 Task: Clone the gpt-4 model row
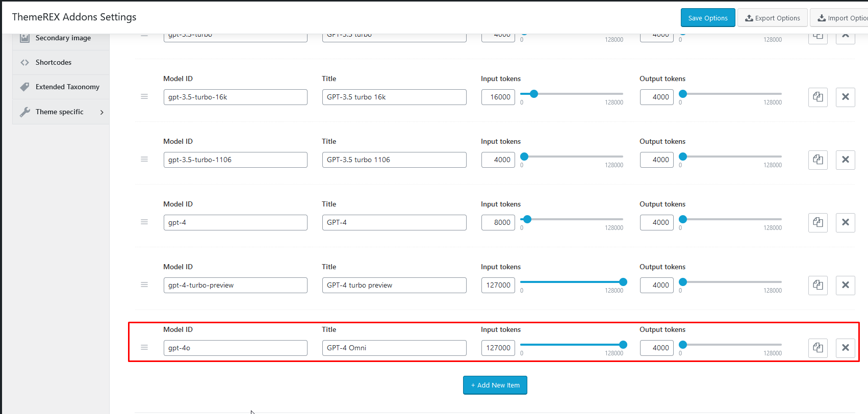818,222
